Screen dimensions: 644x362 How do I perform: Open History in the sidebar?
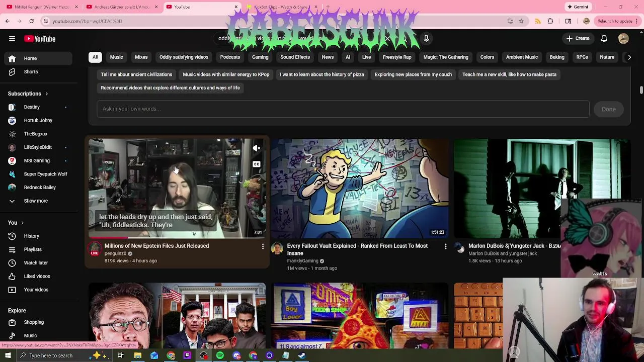tap(39, 236)
